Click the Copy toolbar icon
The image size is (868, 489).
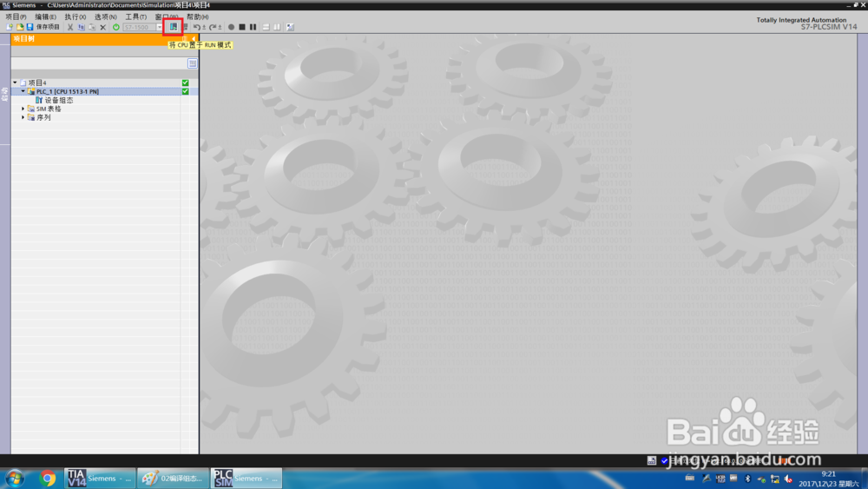point(82,27)
